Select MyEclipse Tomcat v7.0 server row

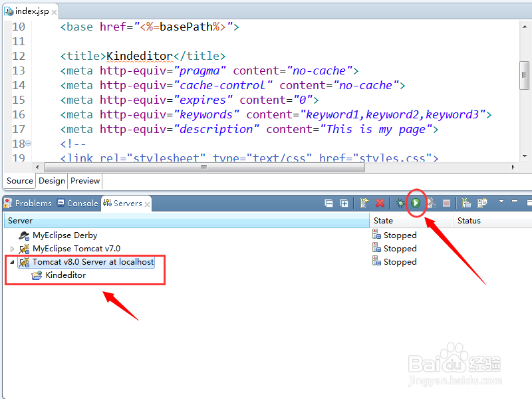coord(76,249)
